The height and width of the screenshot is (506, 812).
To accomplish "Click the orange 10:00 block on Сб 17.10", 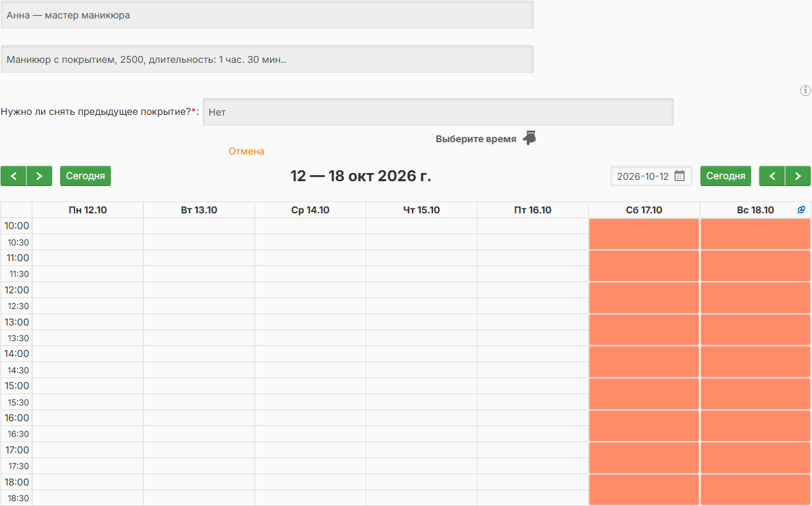I will coord(644,234).
